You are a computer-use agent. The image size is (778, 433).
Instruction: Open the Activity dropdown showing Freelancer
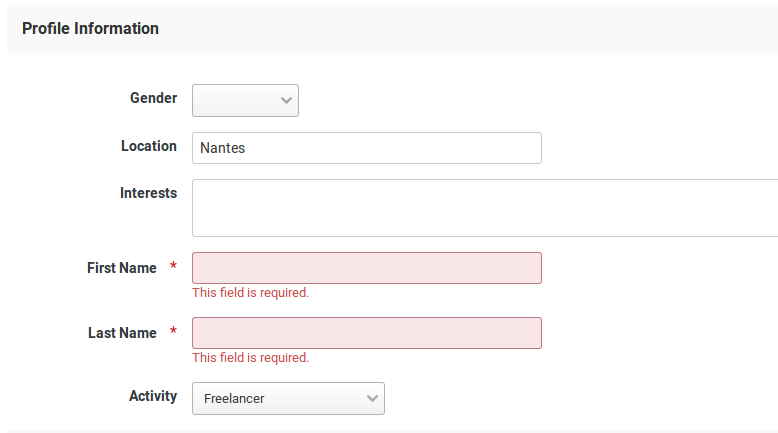point(288,398)
